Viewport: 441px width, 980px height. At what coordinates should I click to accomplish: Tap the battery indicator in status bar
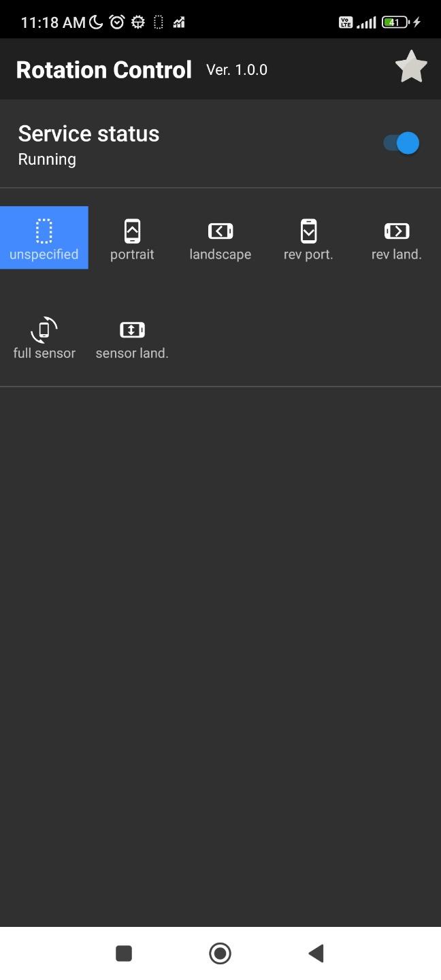click(x=395, y=22)
